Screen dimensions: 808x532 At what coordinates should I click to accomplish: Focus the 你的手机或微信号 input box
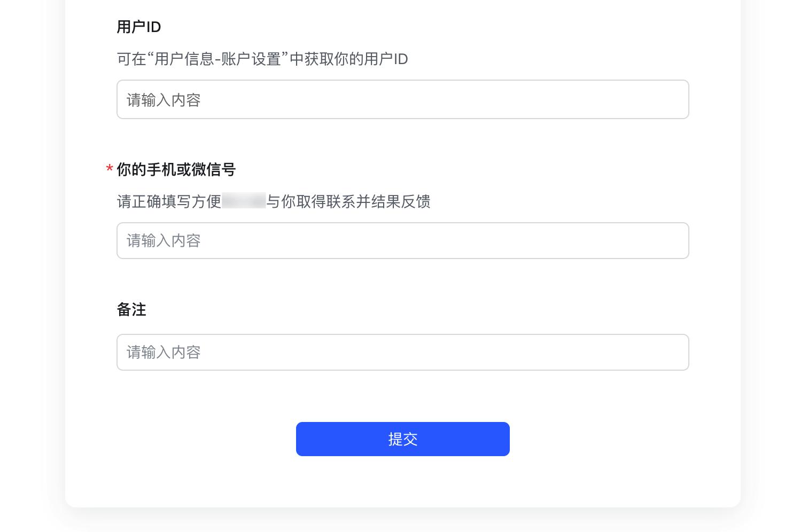pos(402,241)
